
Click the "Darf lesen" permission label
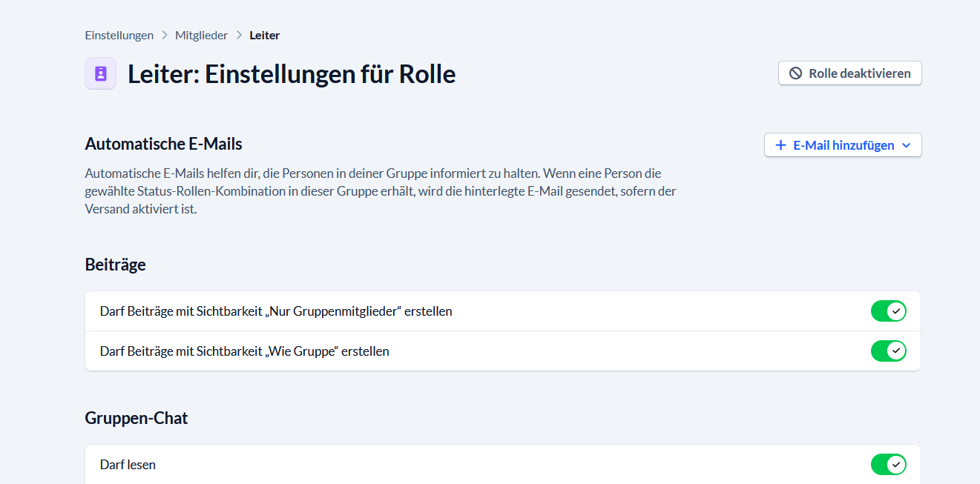point(128,465)
